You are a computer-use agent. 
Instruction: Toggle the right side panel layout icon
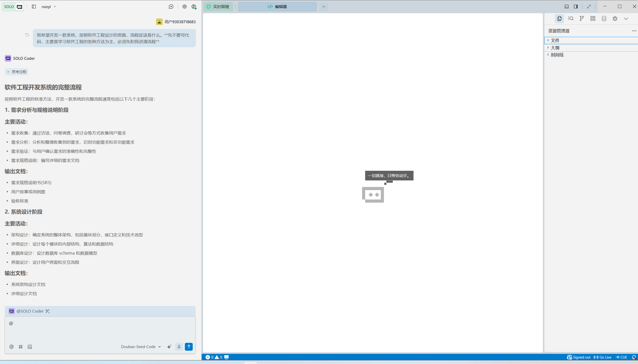(576, 7)
